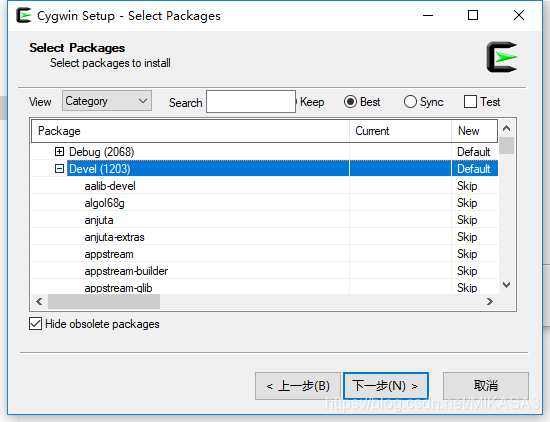Expand the Debug (2068) category
Screen dimensions: 550x422
[59, 152]
